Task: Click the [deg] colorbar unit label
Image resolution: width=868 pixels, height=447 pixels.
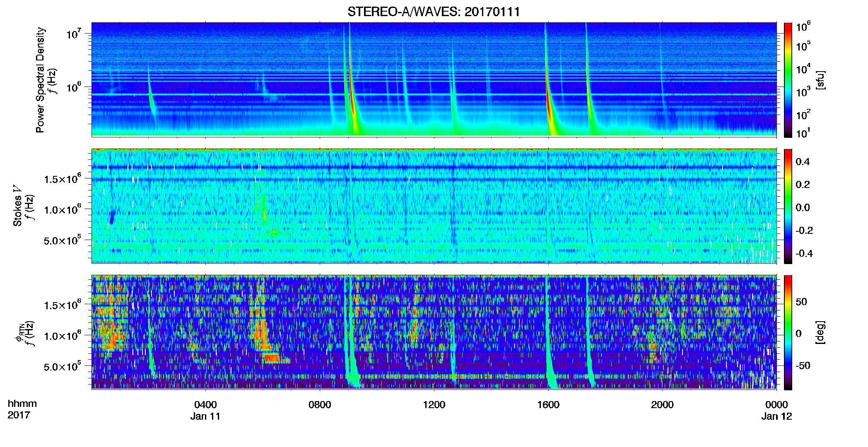Action: coord(820,332)
